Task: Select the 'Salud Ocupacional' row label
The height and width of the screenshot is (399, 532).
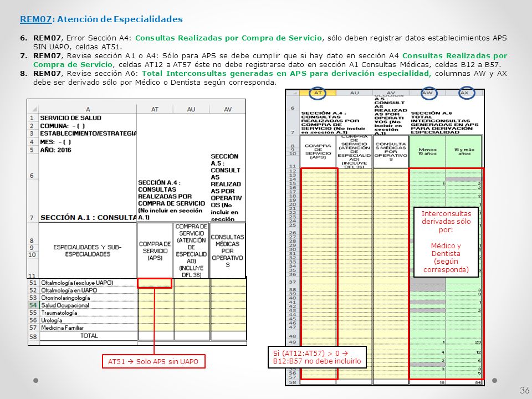Action: click(65, 305)
